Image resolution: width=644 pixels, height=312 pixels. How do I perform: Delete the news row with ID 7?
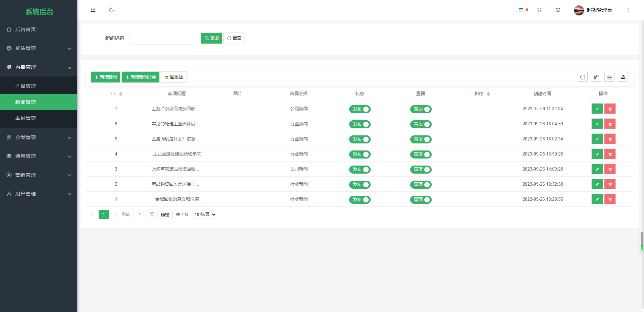[x=610, y=109]
